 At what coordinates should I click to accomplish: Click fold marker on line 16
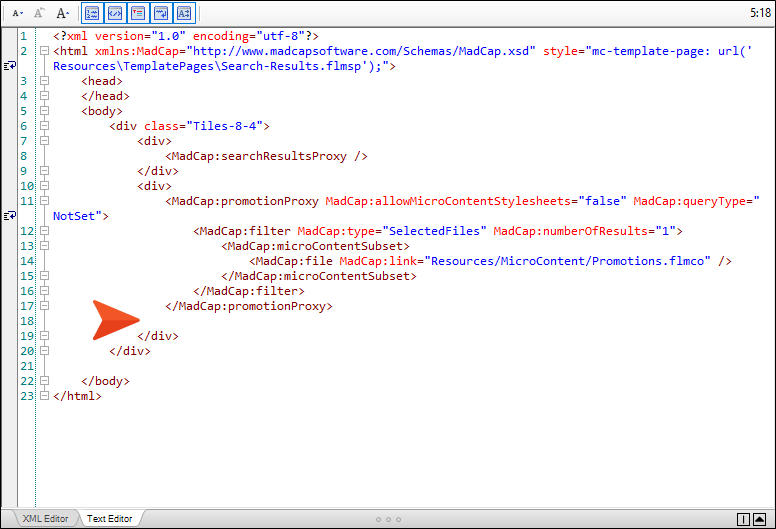(45, 290)
